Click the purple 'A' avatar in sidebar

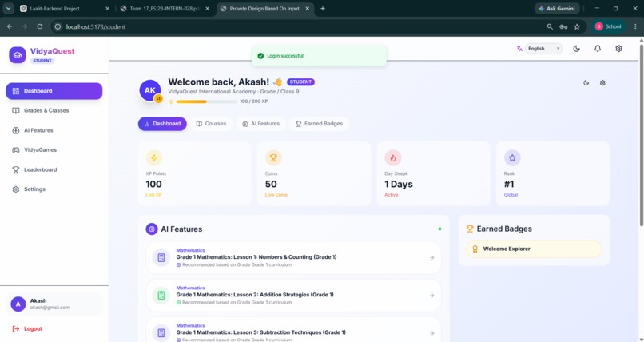coord(18,304)
